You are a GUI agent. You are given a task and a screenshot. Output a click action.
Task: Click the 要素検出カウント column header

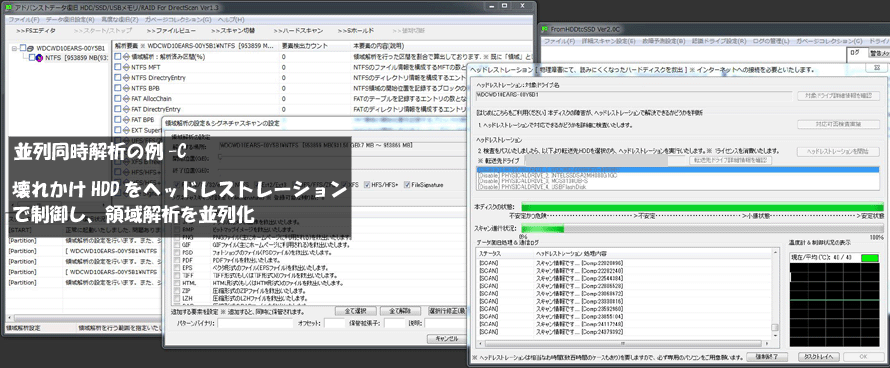[314, 45]
